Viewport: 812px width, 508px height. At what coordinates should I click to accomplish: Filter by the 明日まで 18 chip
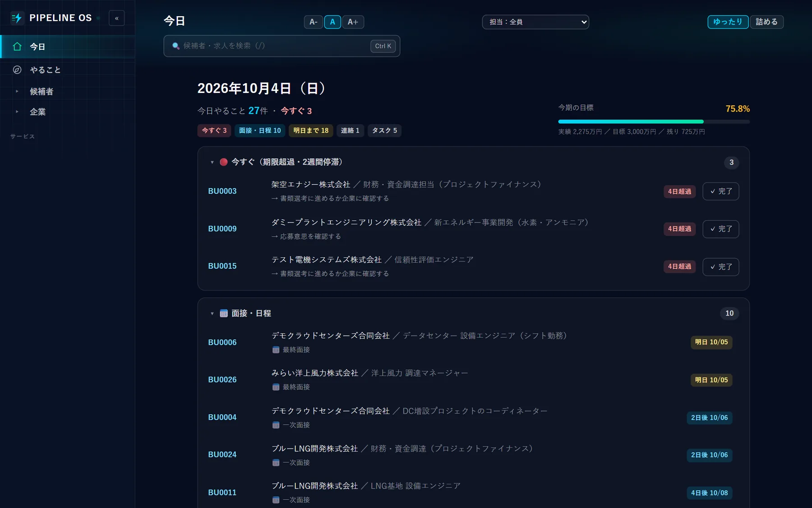(311, 130)
